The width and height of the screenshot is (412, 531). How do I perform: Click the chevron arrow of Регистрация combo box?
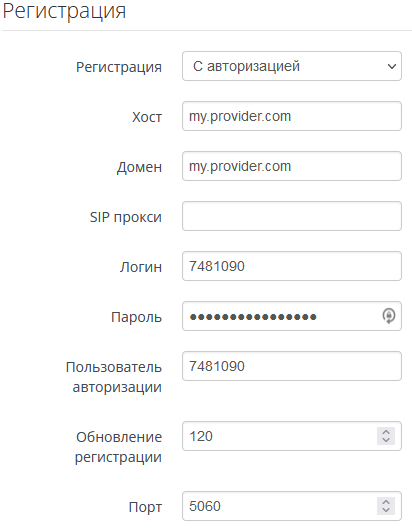coord(392,66)
